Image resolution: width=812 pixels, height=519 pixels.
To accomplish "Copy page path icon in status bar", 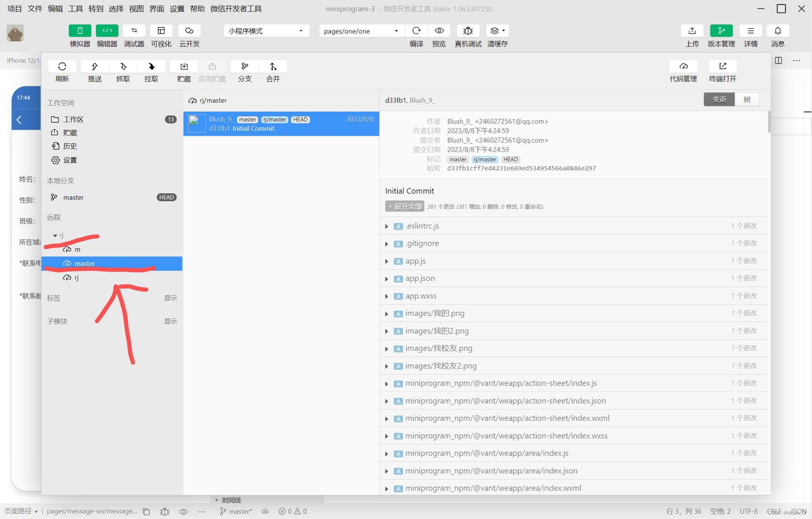I will pyautogui.click(x=146, y=512).
